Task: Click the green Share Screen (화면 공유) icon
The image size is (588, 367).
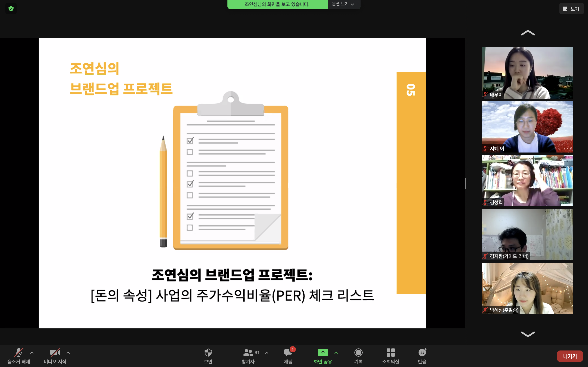Action: (x=323, y=353)
